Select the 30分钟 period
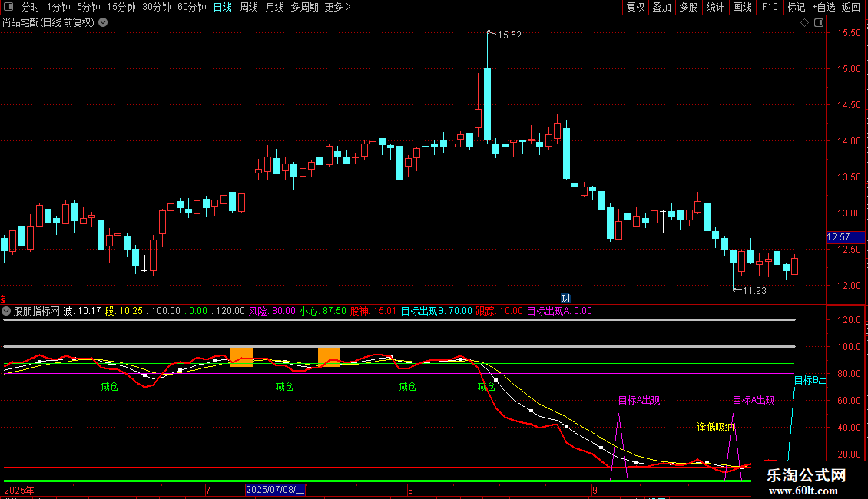Image resolution: width=868 pixels, height=499 pixels. (157, 7)
